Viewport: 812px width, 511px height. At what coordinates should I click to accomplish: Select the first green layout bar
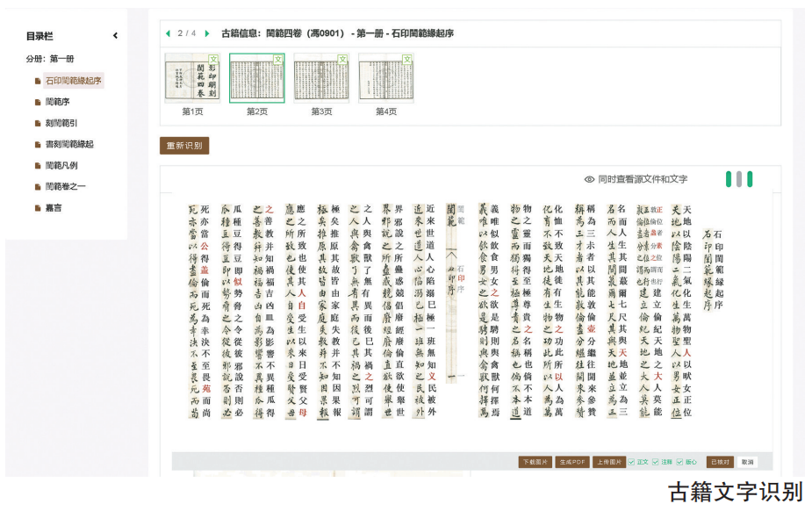coord(729,179)
